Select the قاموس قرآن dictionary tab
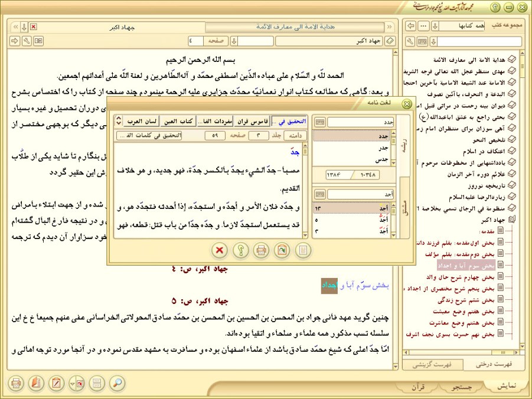532x399 pixels. [252, 121]
